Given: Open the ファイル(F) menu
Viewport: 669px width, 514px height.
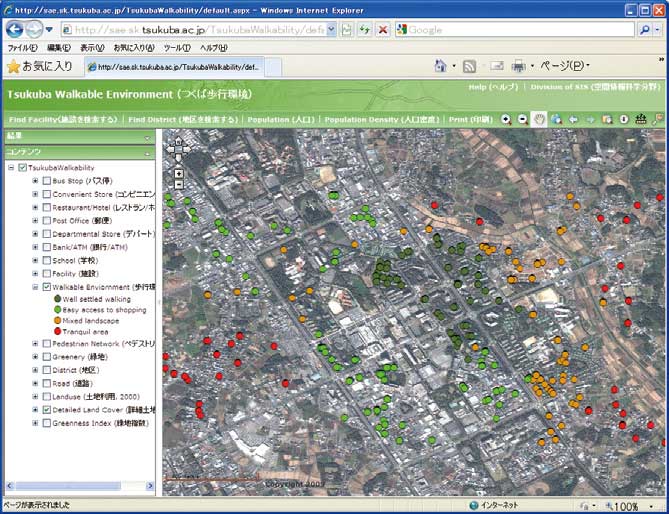Looking at the screenshot, I should pos(23,48).
